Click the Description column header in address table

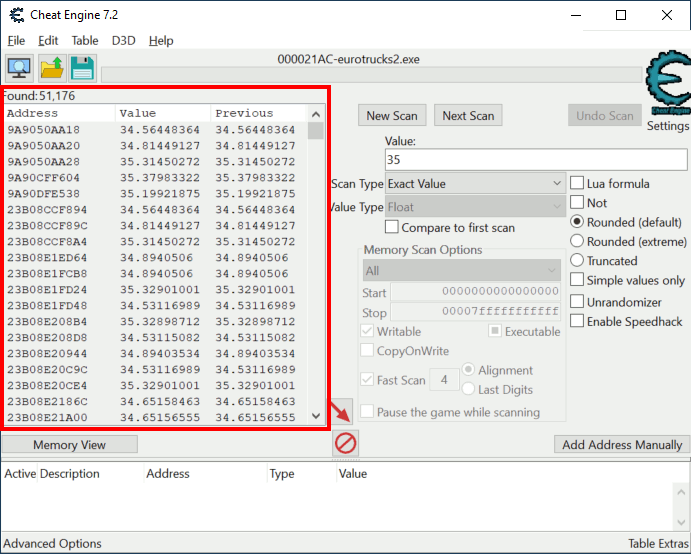pos(70,474)
